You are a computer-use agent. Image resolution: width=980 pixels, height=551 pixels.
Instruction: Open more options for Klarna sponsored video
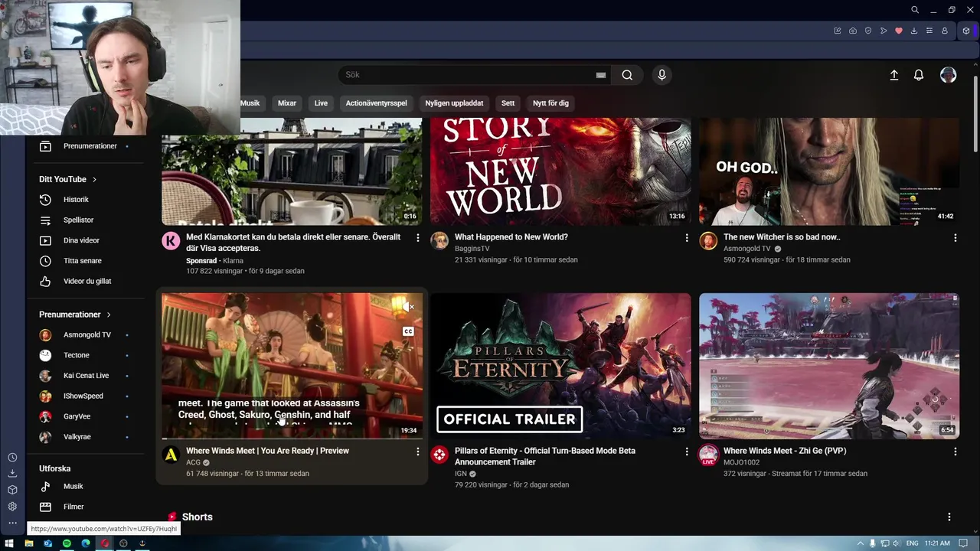tap(417, 238)
